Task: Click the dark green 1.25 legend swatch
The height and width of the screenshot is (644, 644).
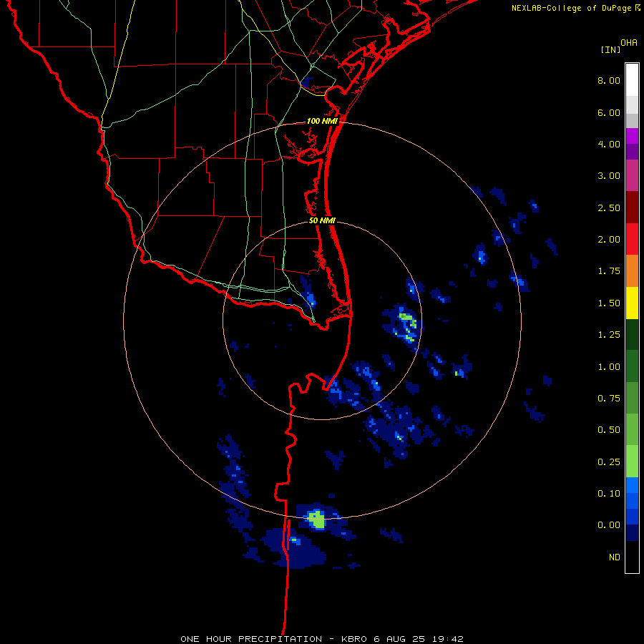Action: (632, 334)
